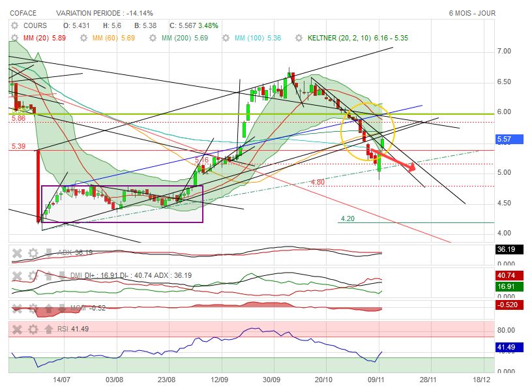The width and height of the screenshot is (532, 392).
Task: Move the MOM panel up
Action: (x=48, y=309)
